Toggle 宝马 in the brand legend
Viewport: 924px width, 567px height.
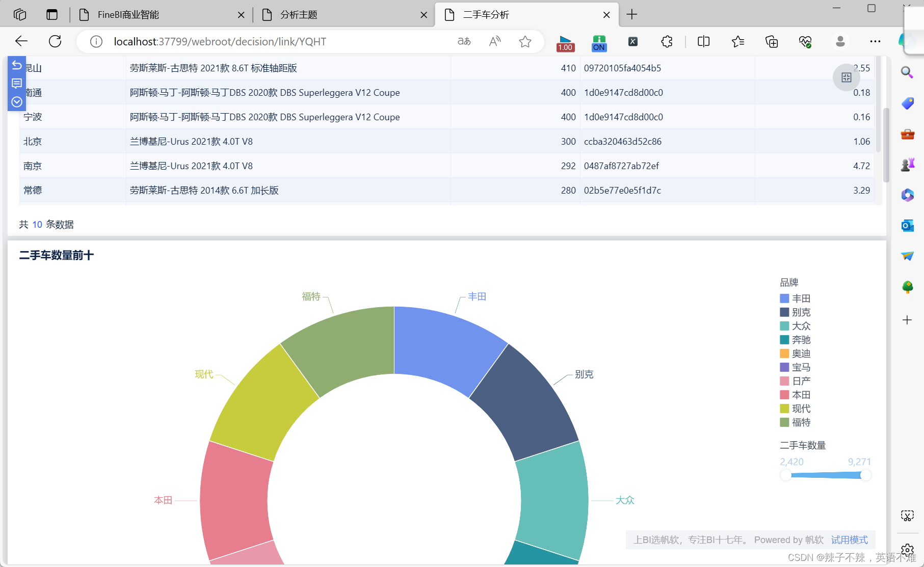pos(795,367)
